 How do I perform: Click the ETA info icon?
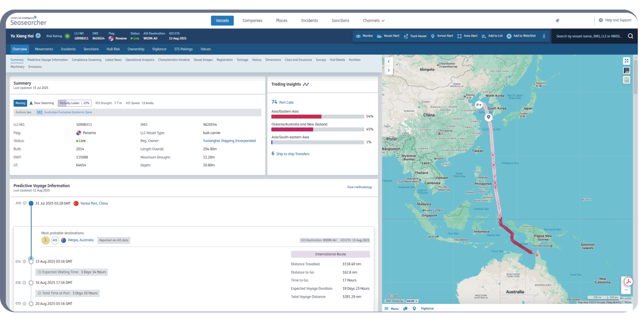pos(24,262)
